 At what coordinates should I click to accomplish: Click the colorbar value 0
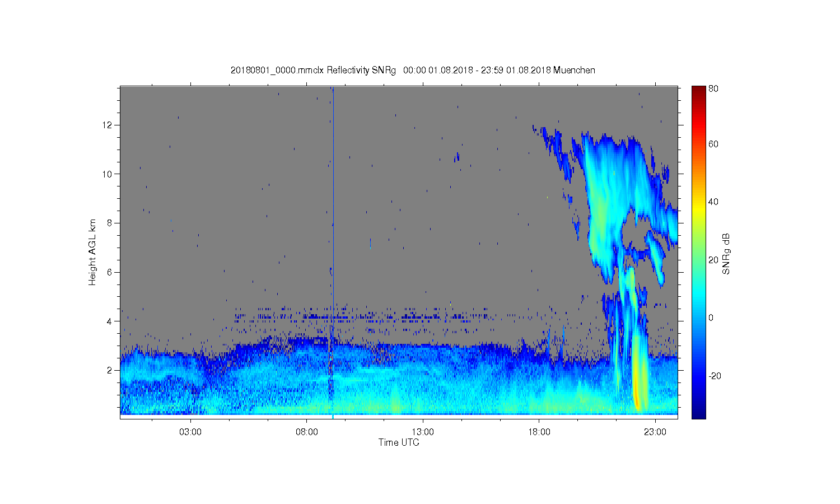711,318
